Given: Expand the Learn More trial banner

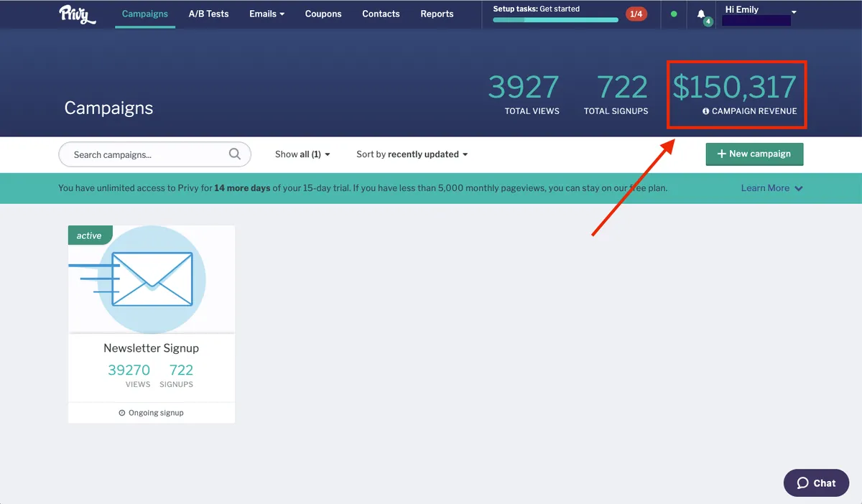Looking at the screenshot, I should (771, 188).
